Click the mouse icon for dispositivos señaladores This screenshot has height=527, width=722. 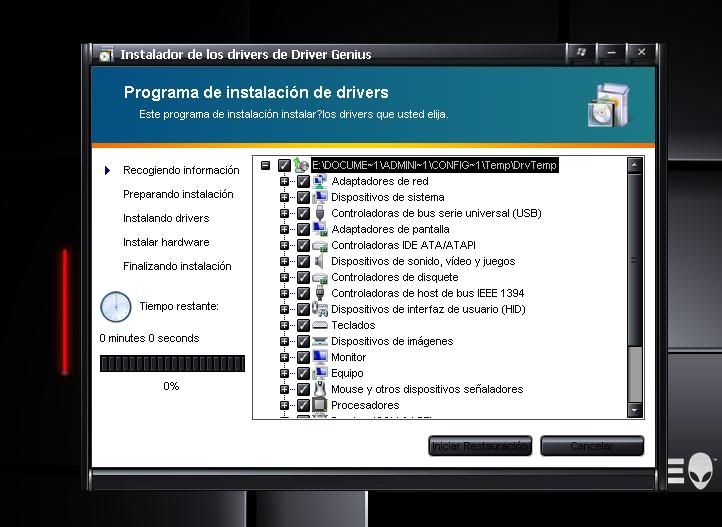[320, 389]
